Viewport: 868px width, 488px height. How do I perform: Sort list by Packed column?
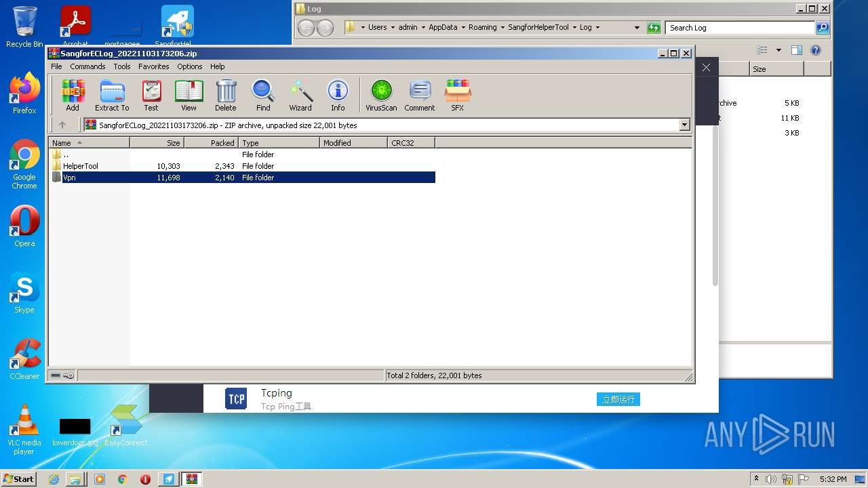coord(211,143)
